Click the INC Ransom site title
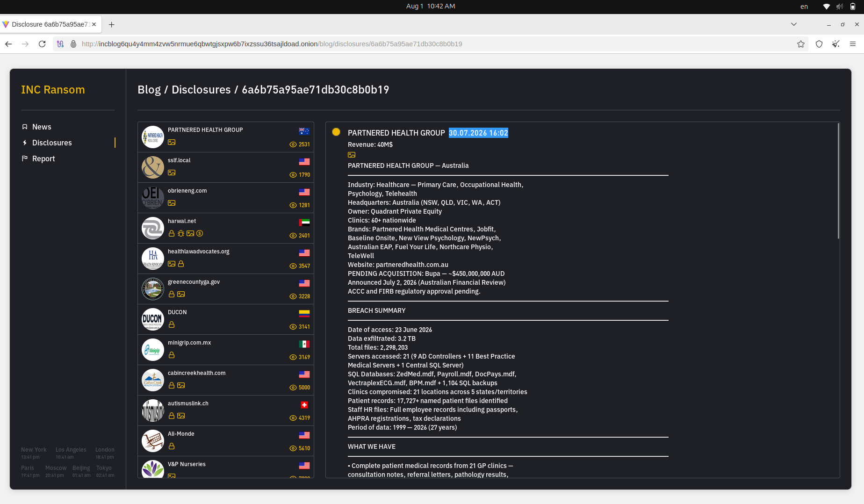Viewport: 864px width, 504px height. coord(53,89)
